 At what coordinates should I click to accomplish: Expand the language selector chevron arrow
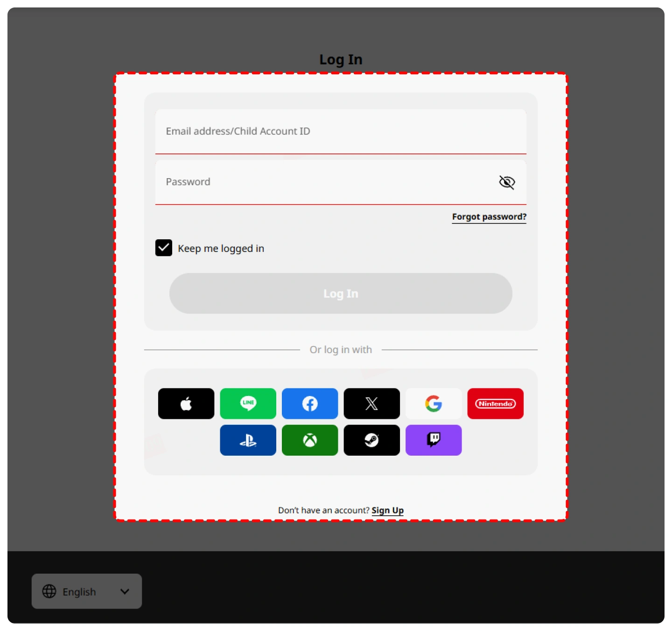pyautogui.click(x=125, y=591)
